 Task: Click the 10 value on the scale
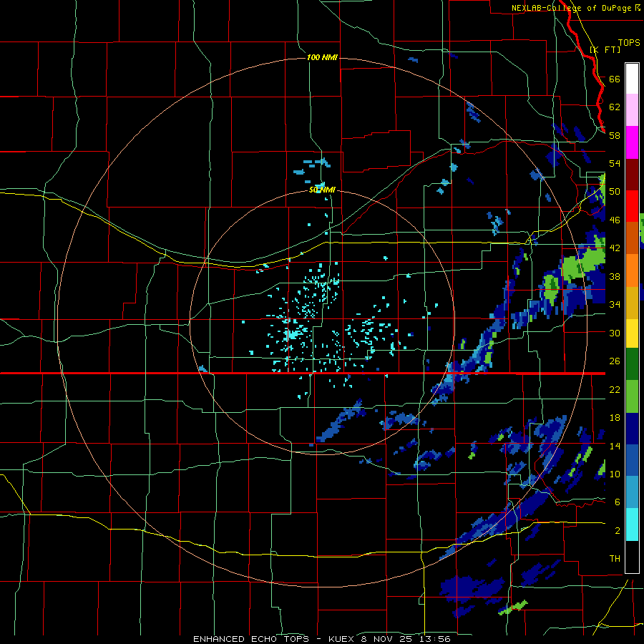tap(615, 474)
